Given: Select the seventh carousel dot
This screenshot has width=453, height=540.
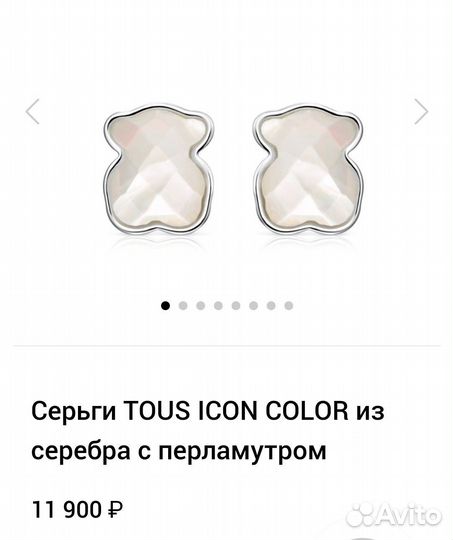Looking at the screenshot, I should [x=271, y=305].
